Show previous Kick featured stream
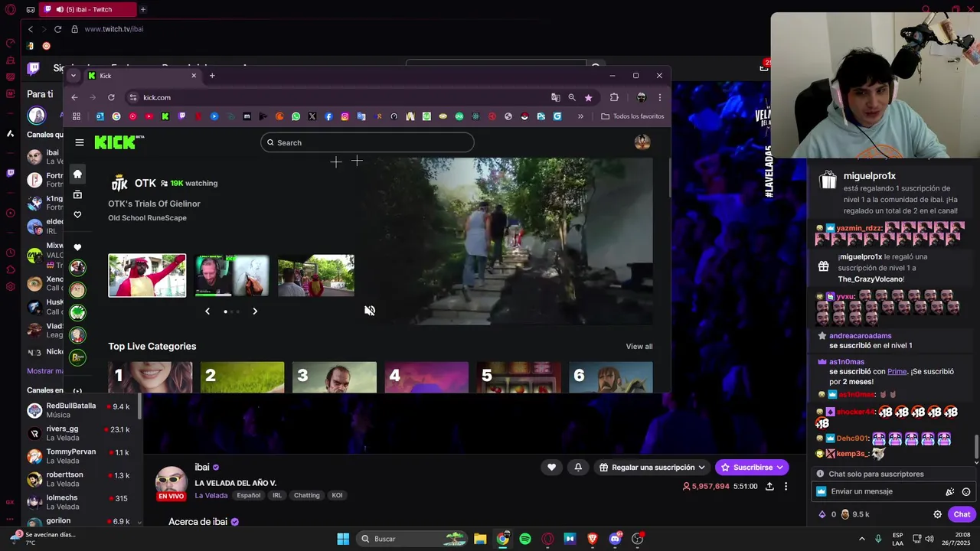The height and width of the screenshot is (551, 980). click(207, 311)
